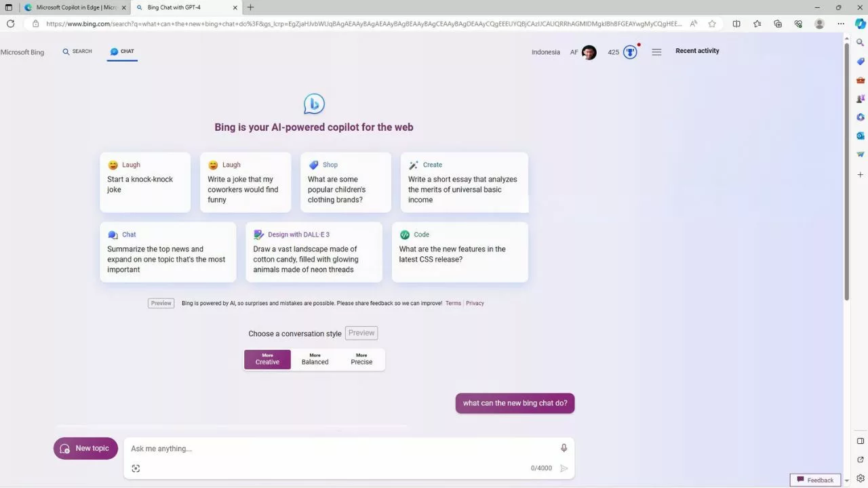
Task: Close the Microsoft Copilot in Edge tab
Action: [x=123, y=7]
